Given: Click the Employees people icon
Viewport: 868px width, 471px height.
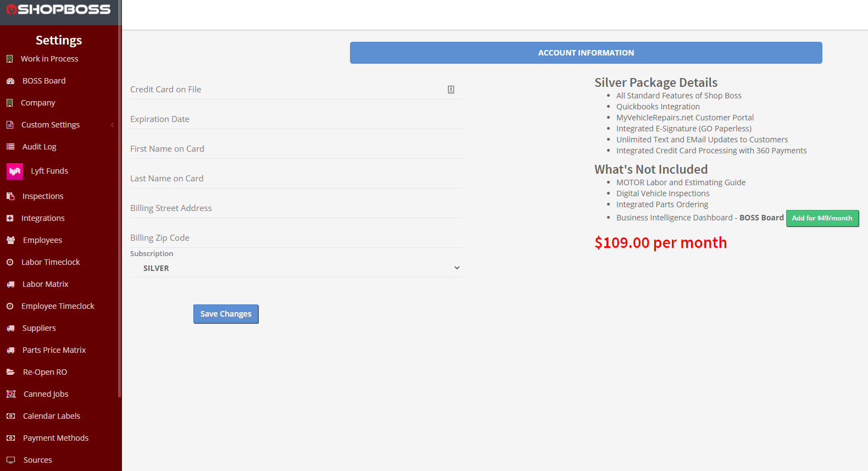Looking at the screenshot, I should [10, 240].
